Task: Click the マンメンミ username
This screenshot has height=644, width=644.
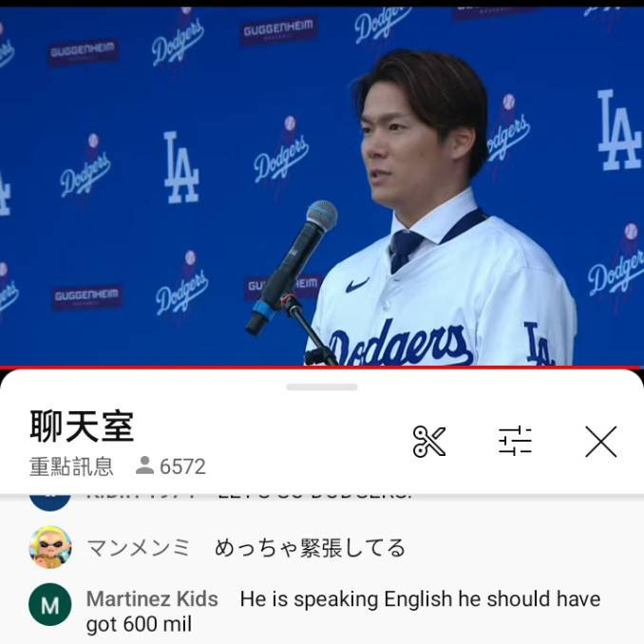Action: coord(139,548)
